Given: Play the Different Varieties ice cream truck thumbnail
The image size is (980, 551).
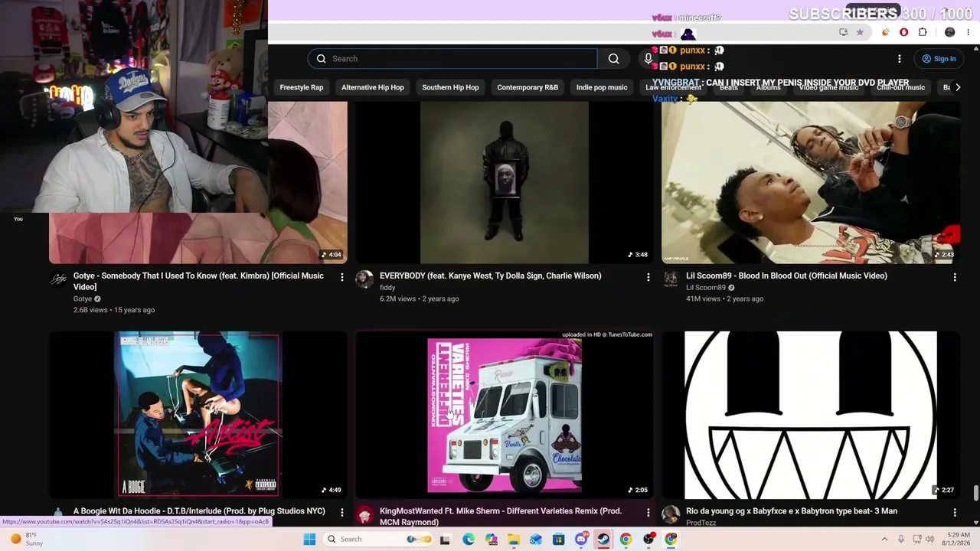Looking at the screenshot, I should 505,415.
